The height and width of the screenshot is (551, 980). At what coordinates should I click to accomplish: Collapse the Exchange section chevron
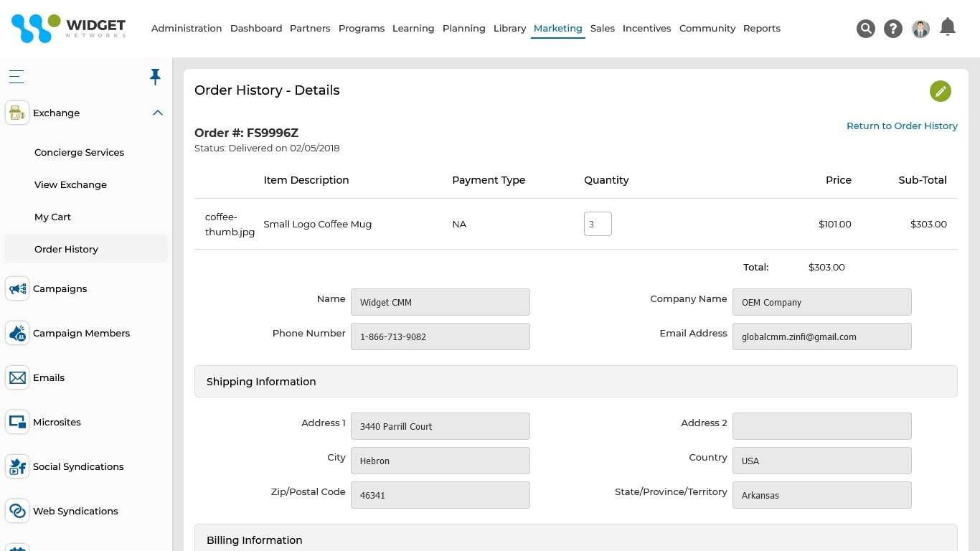pyautogui.click(x=157, y=113)
